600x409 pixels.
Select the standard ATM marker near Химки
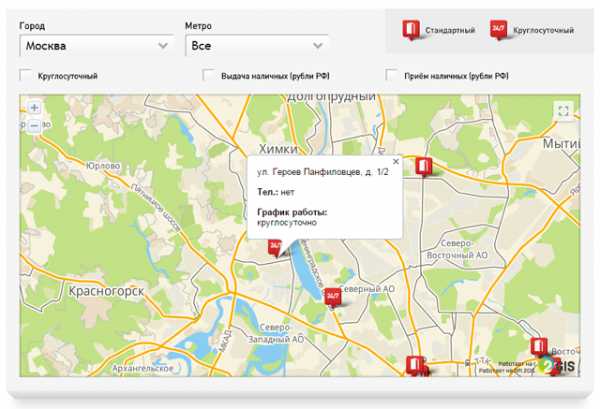coord(424,166)
